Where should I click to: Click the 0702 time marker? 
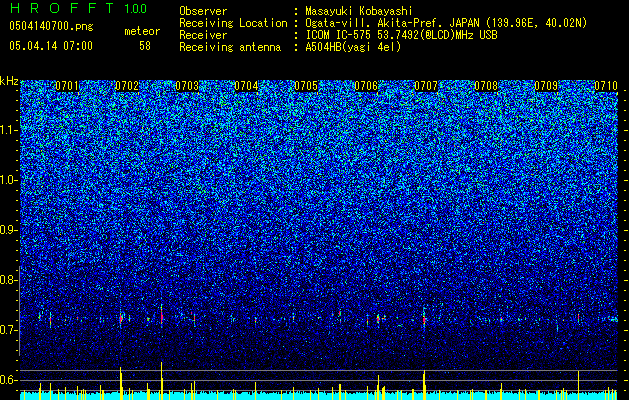pyautogui.click(x=127, y=86)
